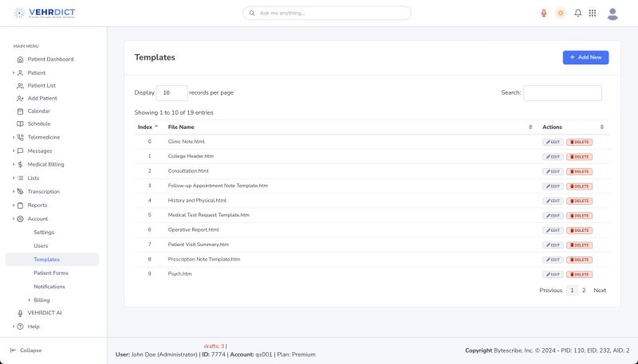Expand the Telemedicine menu
The width and height of the screenshot is (638, 364).
[x=43, y=137]
